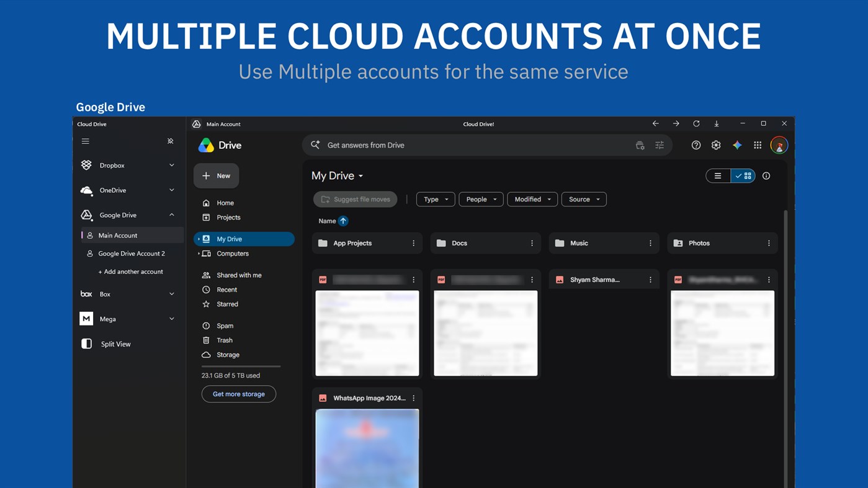This screenshot has width=868, height=488.
Task: Open the Modified filter dropdown
Action: 532,199
